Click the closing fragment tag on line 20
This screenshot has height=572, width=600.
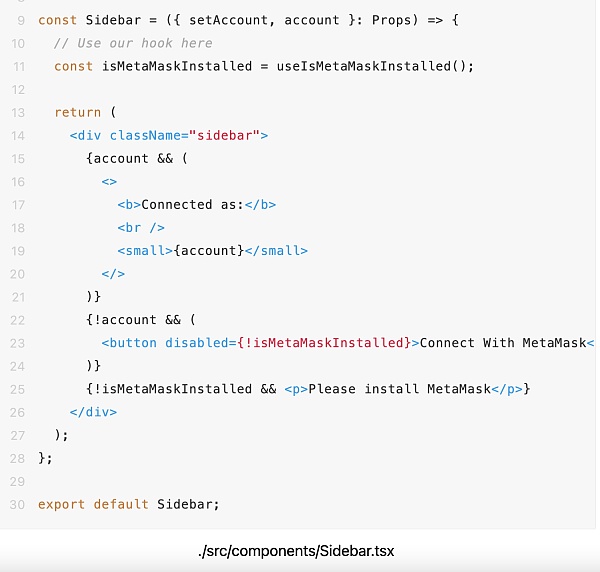click(x=113, y=273)
